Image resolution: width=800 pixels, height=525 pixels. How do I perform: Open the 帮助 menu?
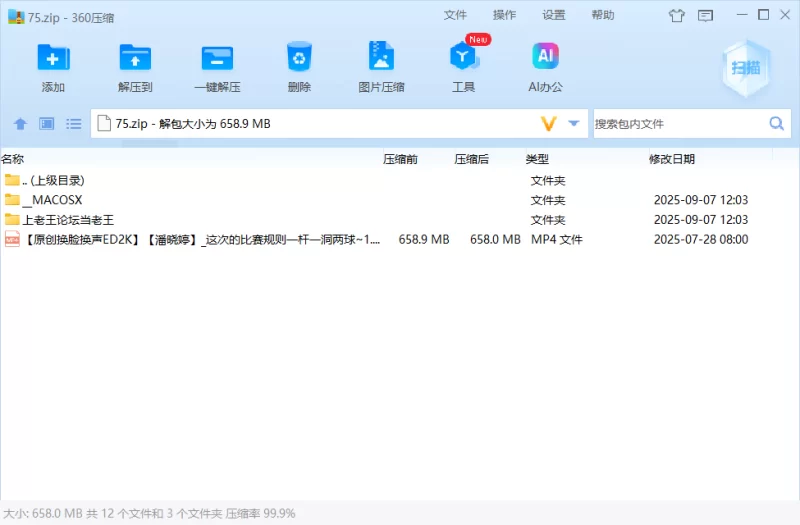(x=603, y=15)
